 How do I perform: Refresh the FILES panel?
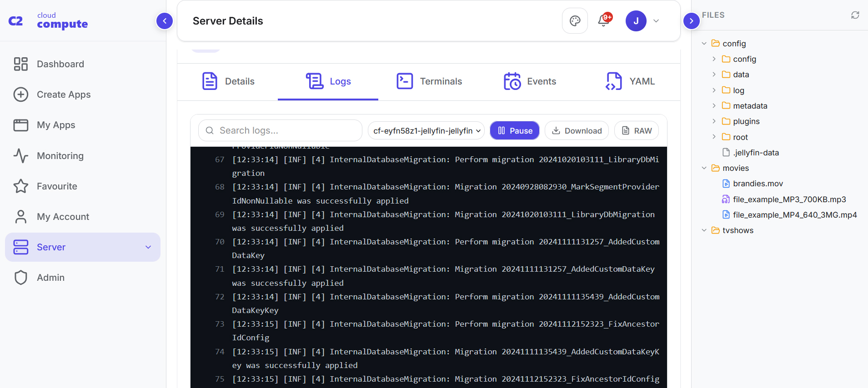coord(855,15)
